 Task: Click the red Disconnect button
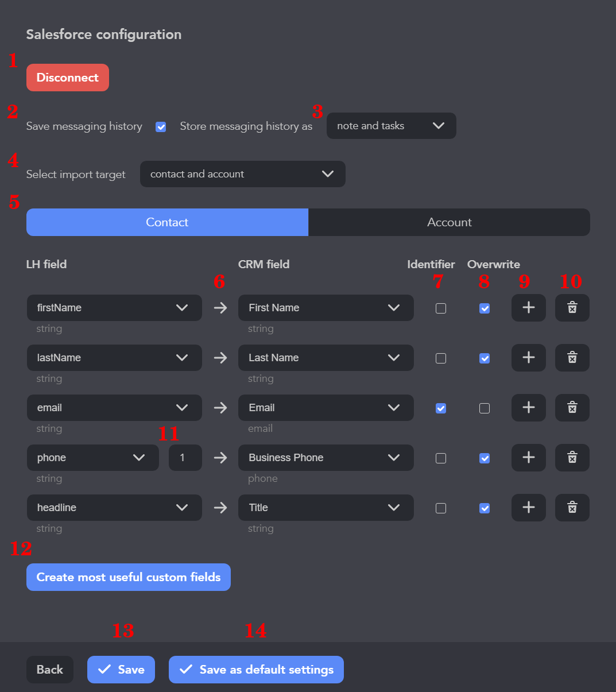point(68,78)
